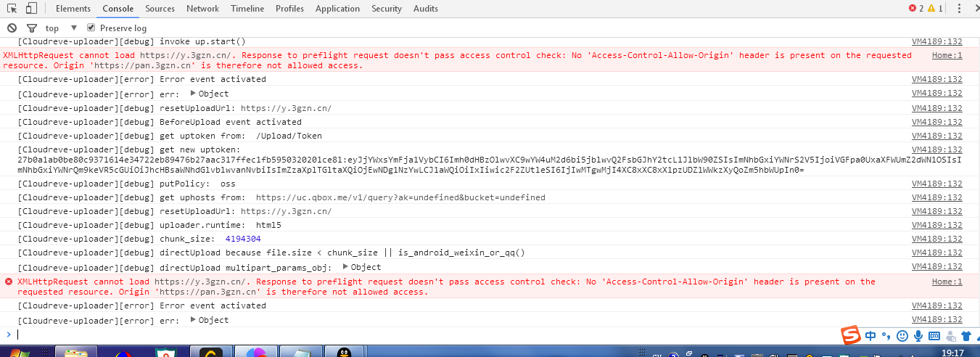
Task: Open VM4189:132 link beside 'invoke up.start()'
Action: coord(936,41)
